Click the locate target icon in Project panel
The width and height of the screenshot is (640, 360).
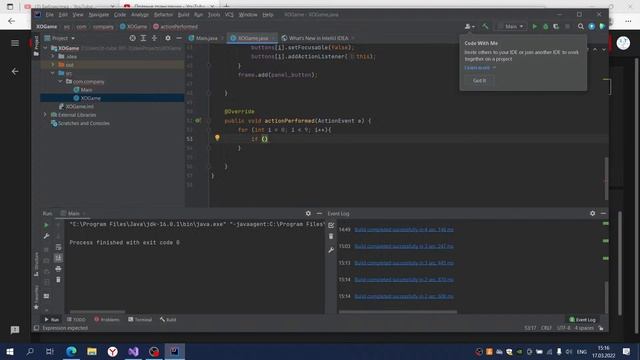132,38
